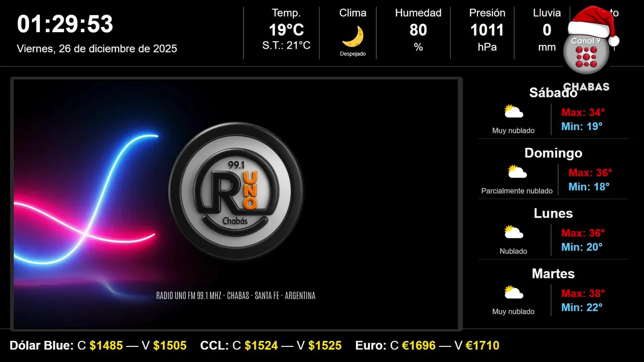Click the Lluvia label

pos(547,13)
